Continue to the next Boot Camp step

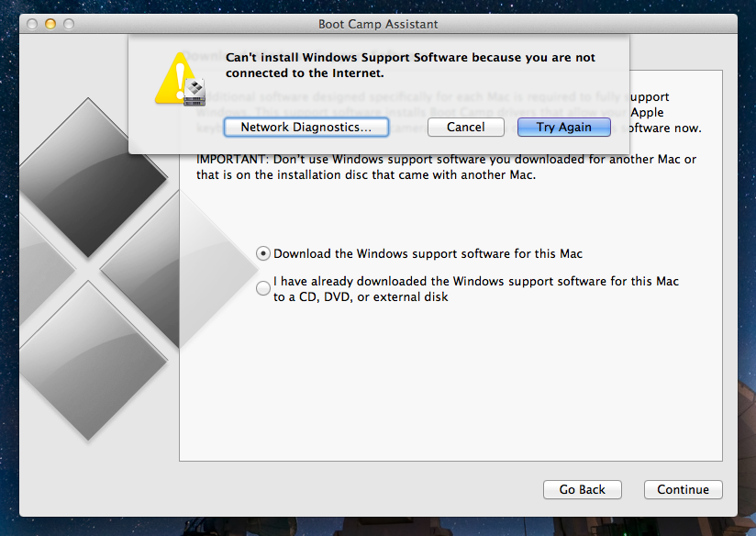tap(683, 489)
